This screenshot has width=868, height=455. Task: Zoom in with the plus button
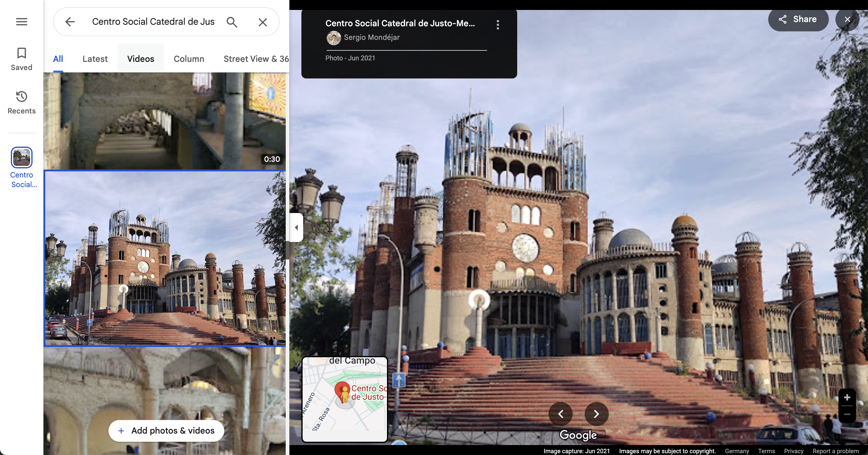coord(847,397)
